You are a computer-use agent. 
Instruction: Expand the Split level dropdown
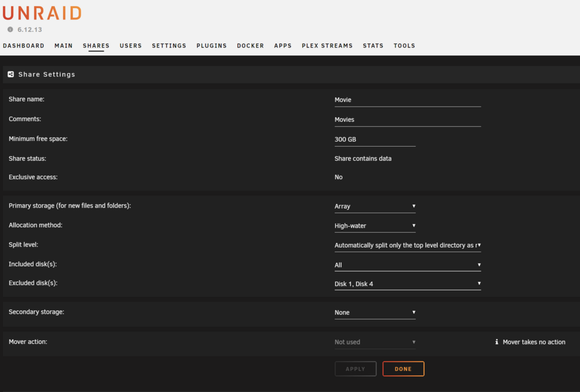click(408, 245)
